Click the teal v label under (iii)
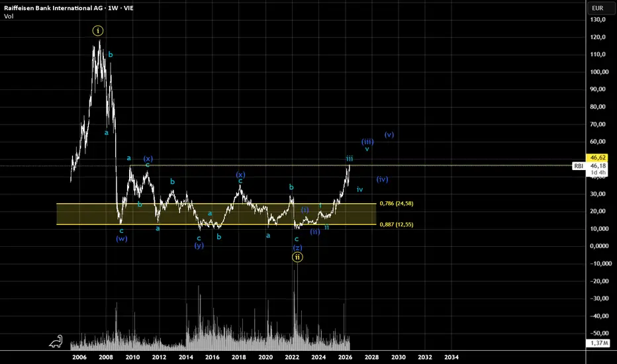Image resolution: width=617 pixels, height=364 pixels. click(367, 149)
